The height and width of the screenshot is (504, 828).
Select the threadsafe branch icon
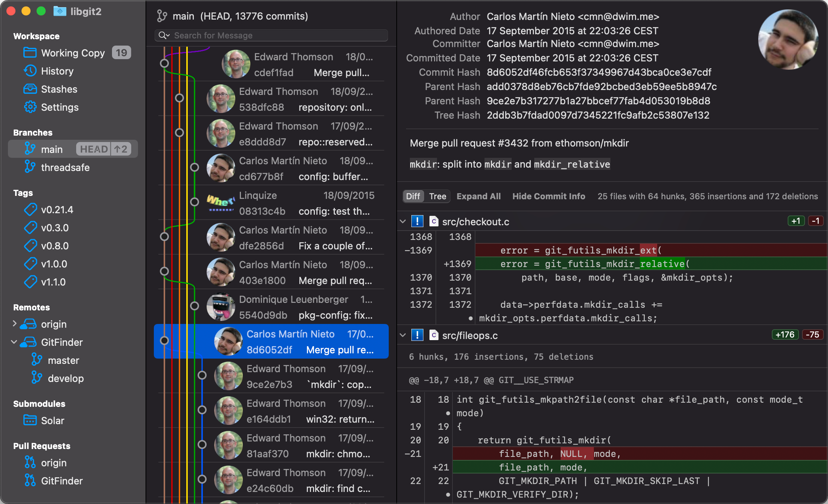[x=30, y=167]
